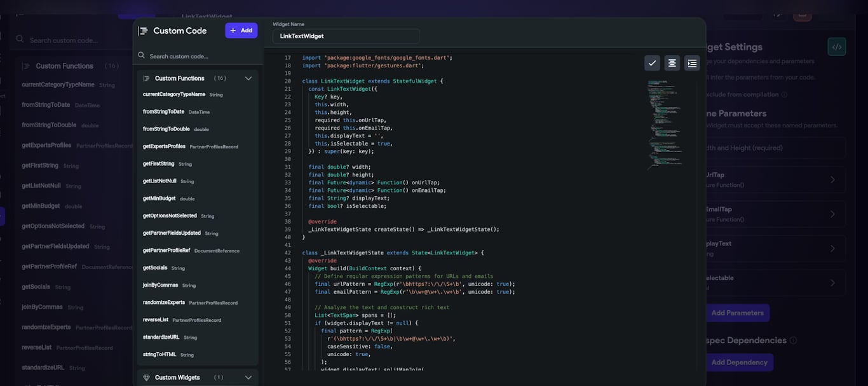Expand the UrlTap parameter row arrow

click(832, 180)
